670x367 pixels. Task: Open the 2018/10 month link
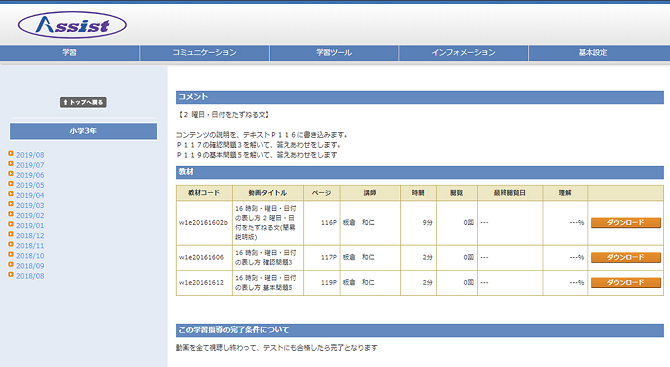(x=30, y=256)
